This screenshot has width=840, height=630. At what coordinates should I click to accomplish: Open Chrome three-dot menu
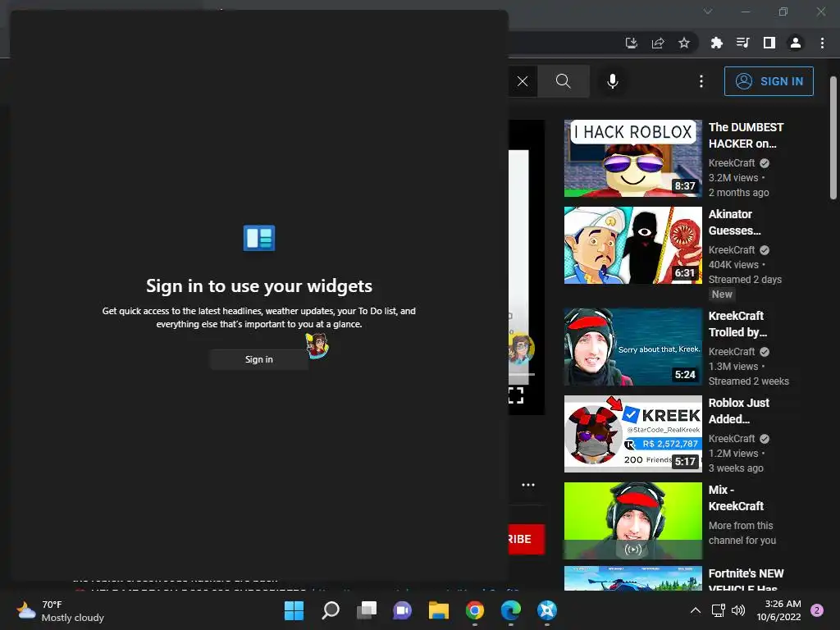tap(822, 43)
